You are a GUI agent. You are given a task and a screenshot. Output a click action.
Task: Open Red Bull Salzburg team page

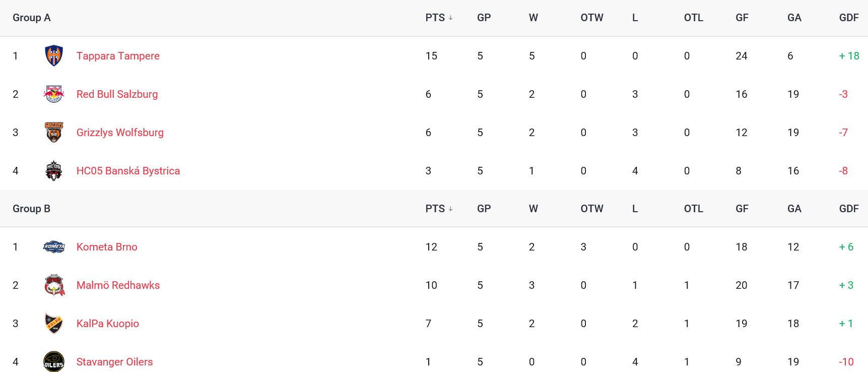click(x=117, y=94)
